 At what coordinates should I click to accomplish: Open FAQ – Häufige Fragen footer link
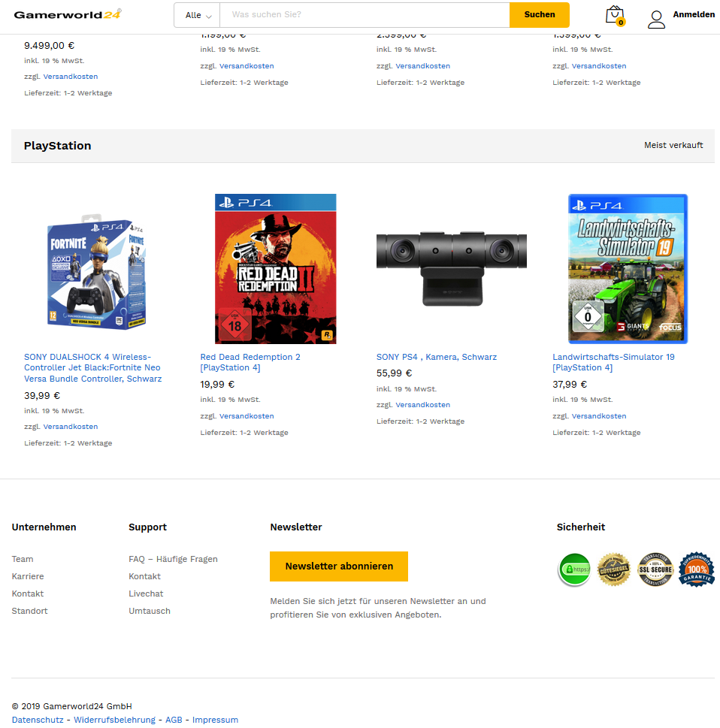click(173, 559)
